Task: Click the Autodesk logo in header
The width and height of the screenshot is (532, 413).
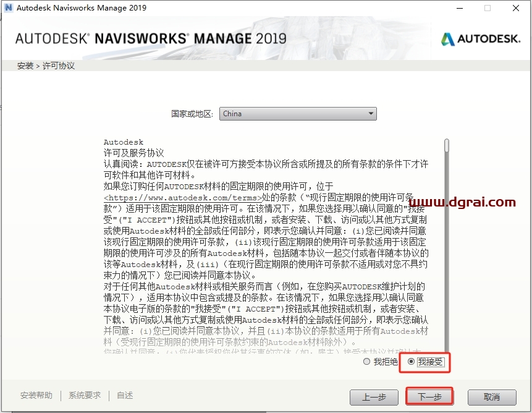Action: (481, 39)
